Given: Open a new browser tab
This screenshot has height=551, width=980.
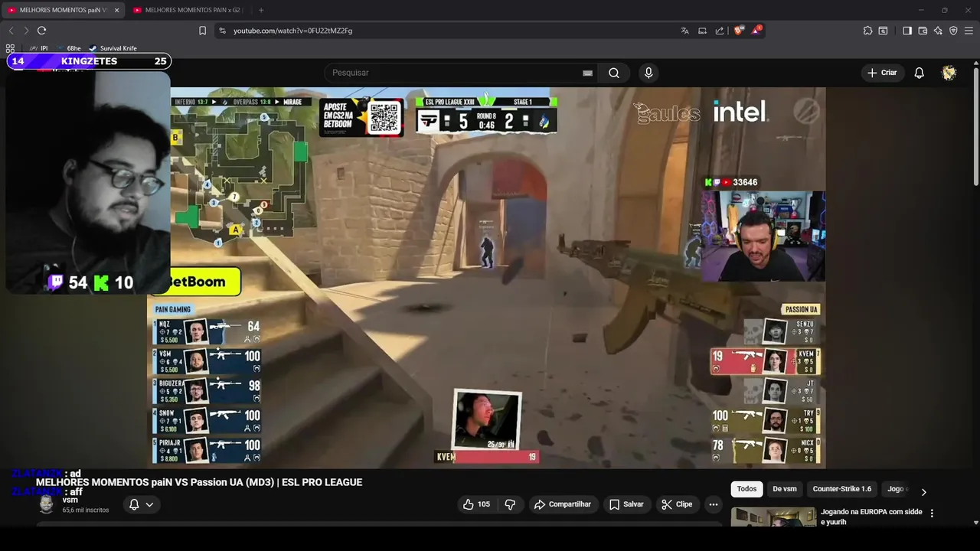Looking at the screenshot, I should (x=261, y=10).
